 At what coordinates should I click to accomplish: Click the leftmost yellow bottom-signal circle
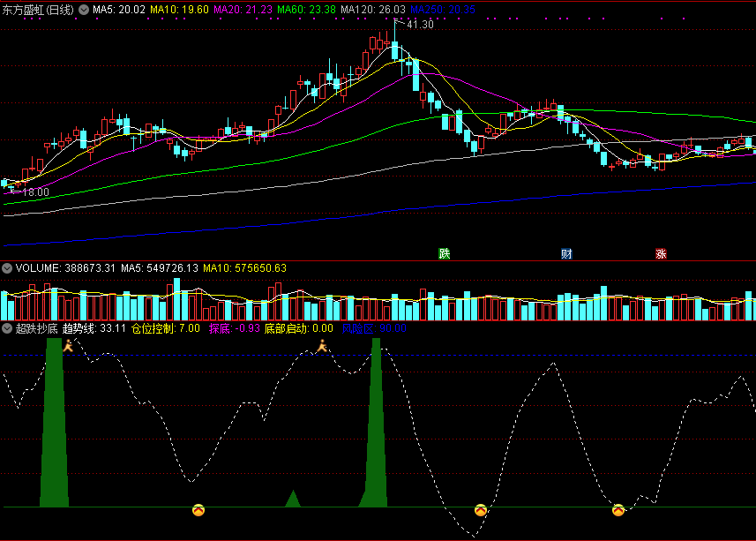pyautogui.click(x=198, y=510)
